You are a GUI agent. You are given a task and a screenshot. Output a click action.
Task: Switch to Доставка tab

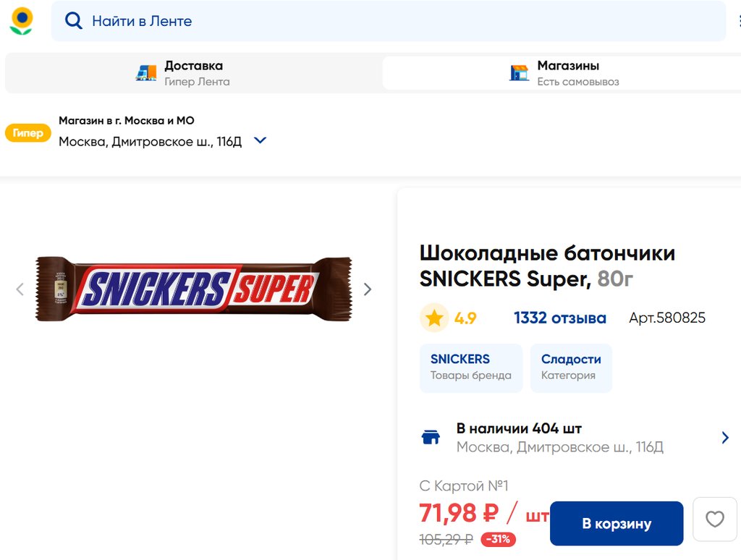193,73
